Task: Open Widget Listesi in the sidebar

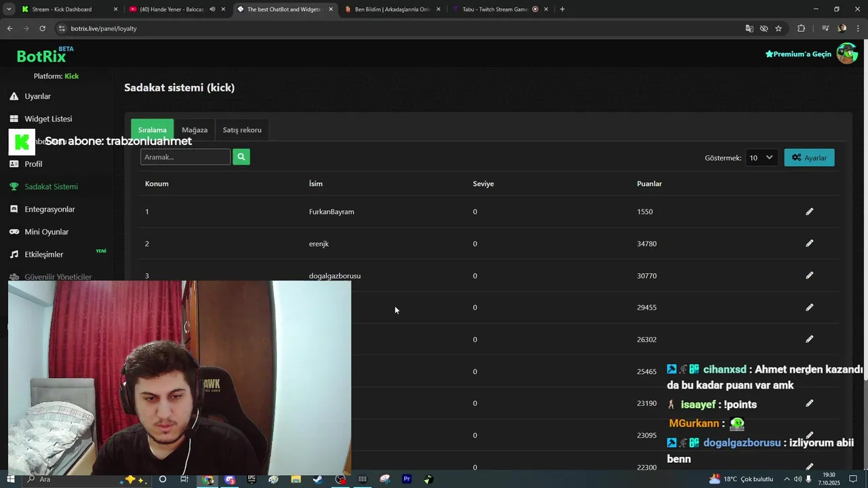Action: click(x=47, y=119)
